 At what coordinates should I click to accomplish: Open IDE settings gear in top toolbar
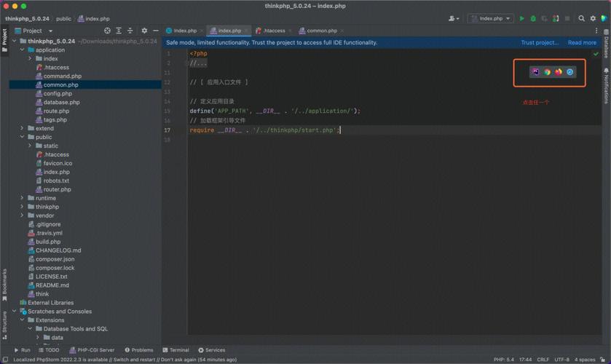click(x=593, y=18)
